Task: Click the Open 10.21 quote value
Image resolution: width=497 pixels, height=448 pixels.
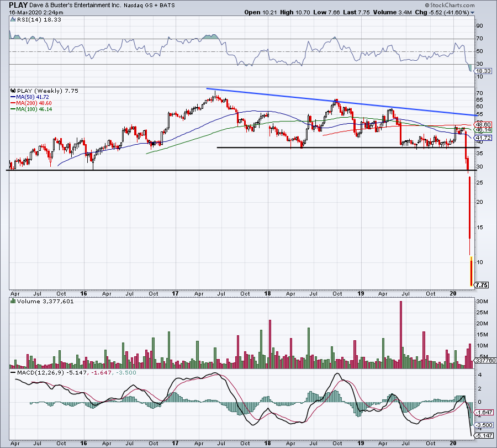Action: (x=261, y=13)
